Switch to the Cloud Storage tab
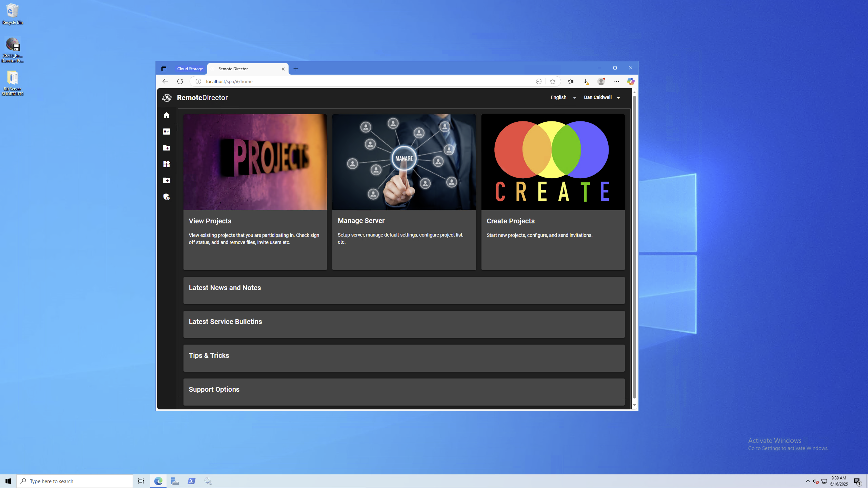868x488 pixels. tap(190, 69)
